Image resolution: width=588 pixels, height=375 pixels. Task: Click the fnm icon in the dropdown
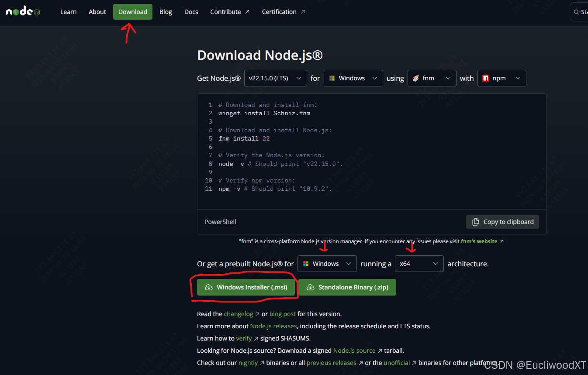click(x=415, y=78)
